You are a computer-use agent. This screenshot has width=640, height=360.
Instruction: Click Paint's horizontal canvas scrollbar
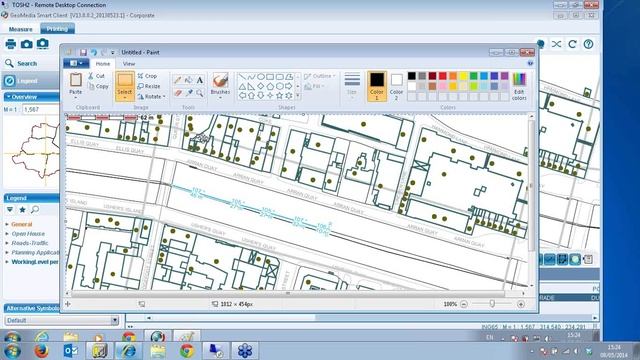coord(288,293)
